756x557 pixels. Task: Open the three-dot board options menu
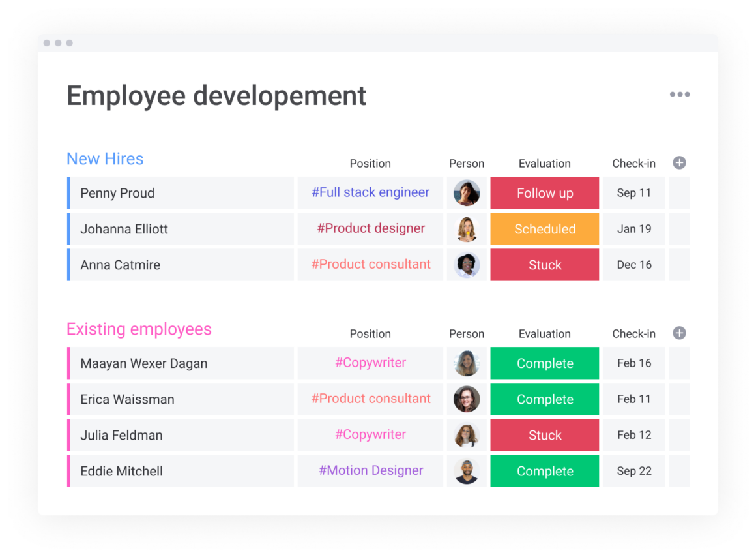click(x=679, y=95)
